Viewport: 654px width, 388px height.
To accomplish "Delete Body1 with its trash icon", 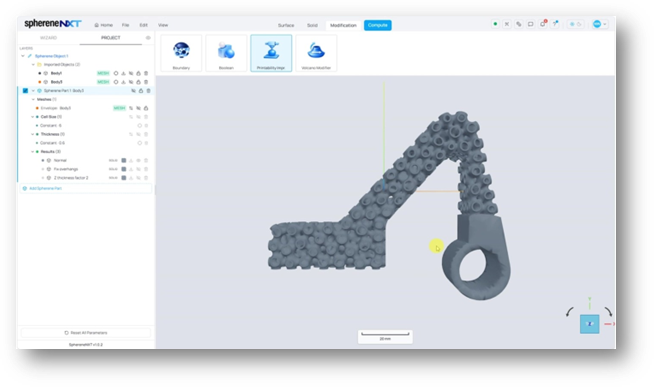I will point(146,73).
